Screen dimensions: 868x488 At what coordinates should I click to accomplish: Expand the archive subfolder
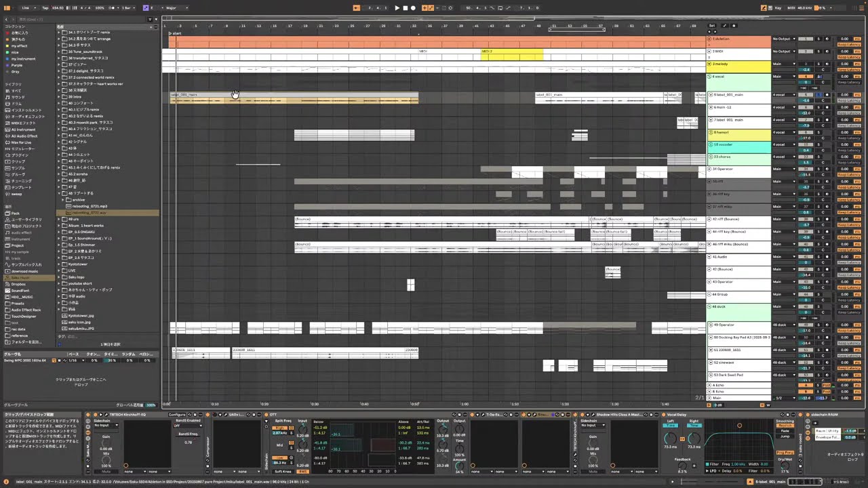[x=64, y=200]
